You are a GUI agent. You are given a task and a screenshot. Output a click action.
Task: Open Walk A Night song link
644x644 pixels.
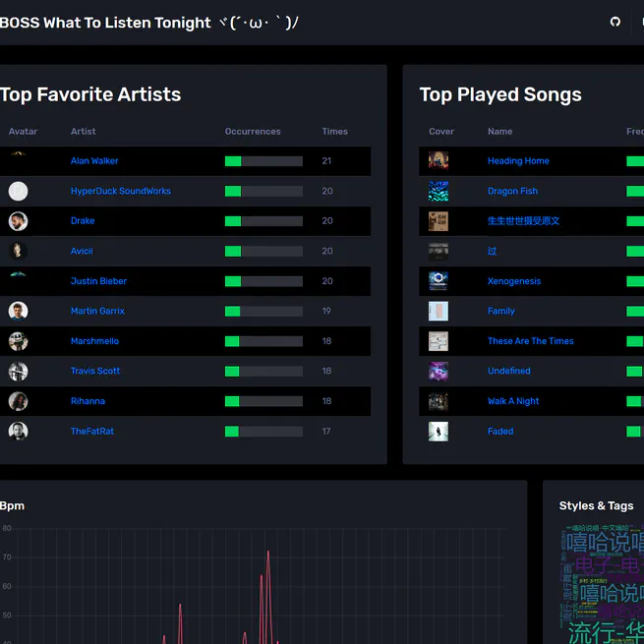512,401
